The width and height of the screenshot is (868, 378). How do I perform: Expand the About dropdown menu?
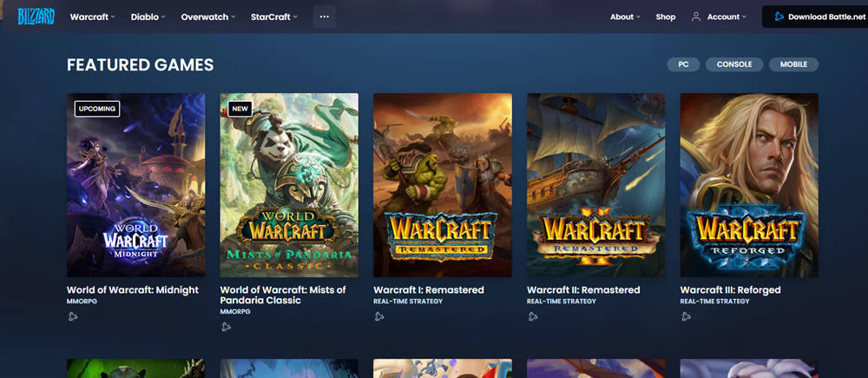626,17
